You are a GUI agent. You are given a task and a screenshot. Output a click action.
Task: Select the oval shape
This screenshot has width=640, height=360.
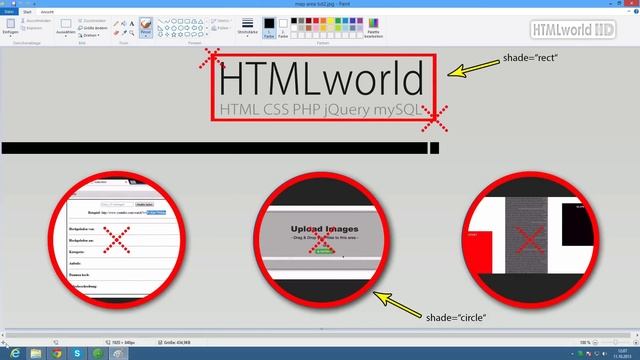(x=174, y=21)
